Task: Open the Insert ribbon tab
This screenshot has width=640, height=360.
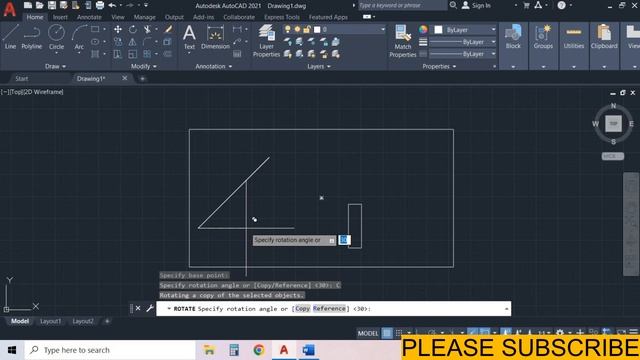Action: pyautogui.click(x=60, y=17)
